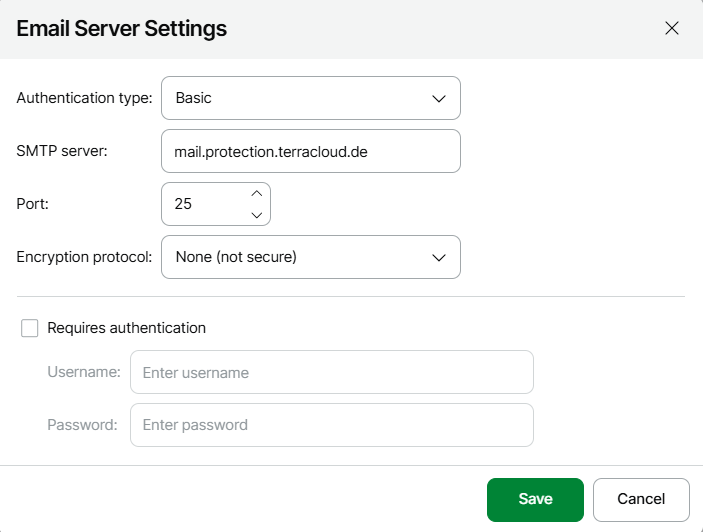
Task: Click the Requires authentication label text
Action: (126, 328)
